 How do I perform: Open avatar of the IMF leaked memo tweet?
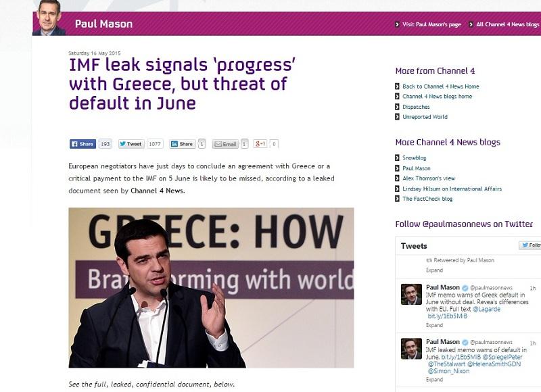coord(411,349)
